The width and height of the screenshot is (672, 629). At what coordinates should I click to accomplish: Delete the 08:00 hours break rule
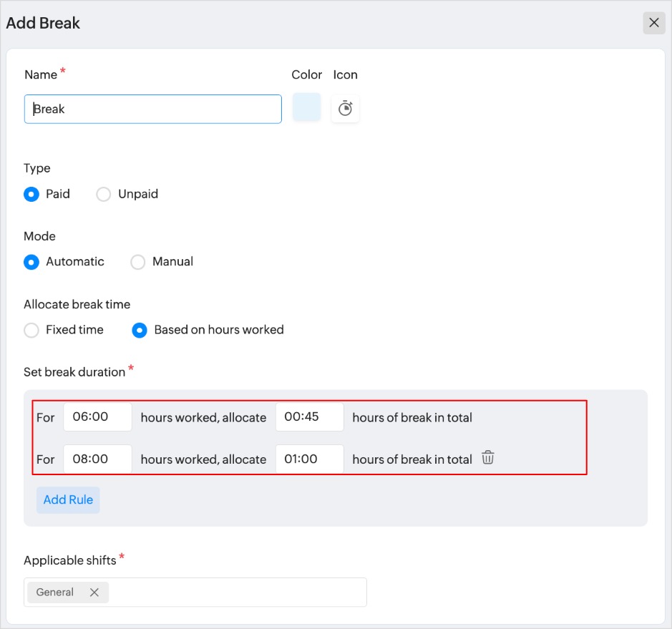coord(487,458)
